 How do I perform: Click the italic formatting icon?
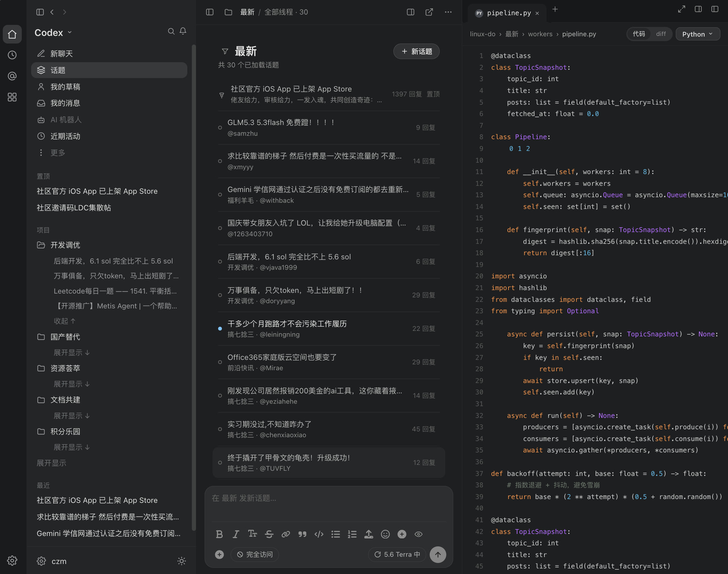(236, 534)
